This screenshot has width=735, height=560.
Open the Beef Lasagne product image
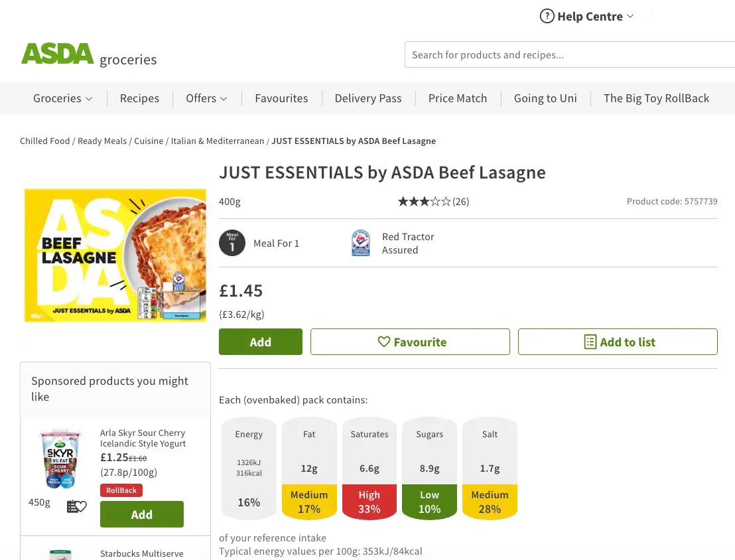point(115,255)
